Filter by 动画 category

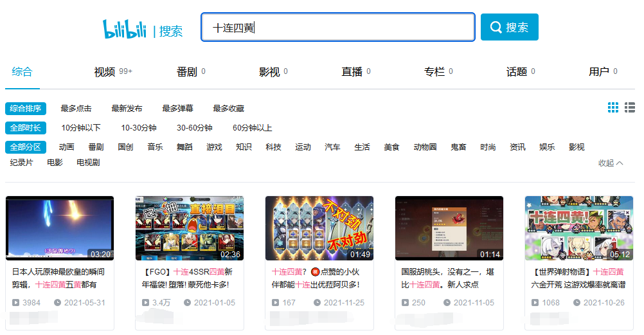[67, 147]
